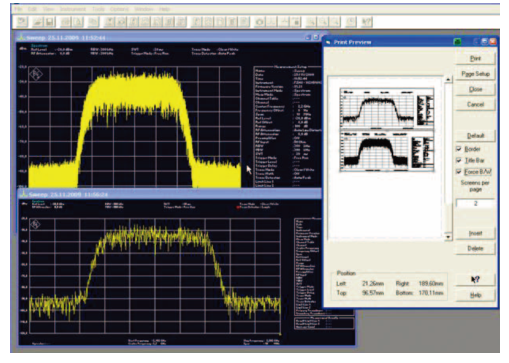The image size is (509, 363).
Task: Click the camera screenshot toolbar icon
Action: pyautogui.click(x=259, y=22)
